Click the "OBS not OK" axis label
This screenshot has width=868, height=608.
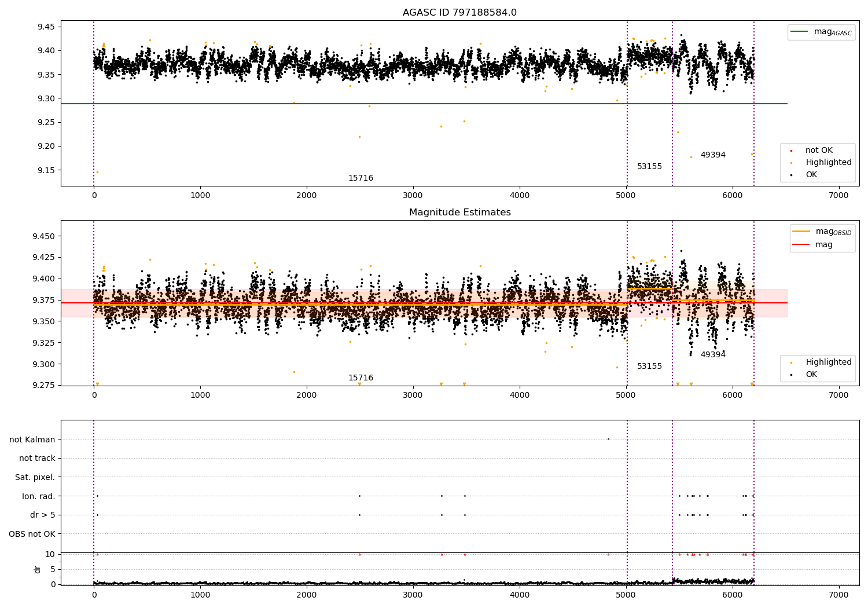pos(32,534)
